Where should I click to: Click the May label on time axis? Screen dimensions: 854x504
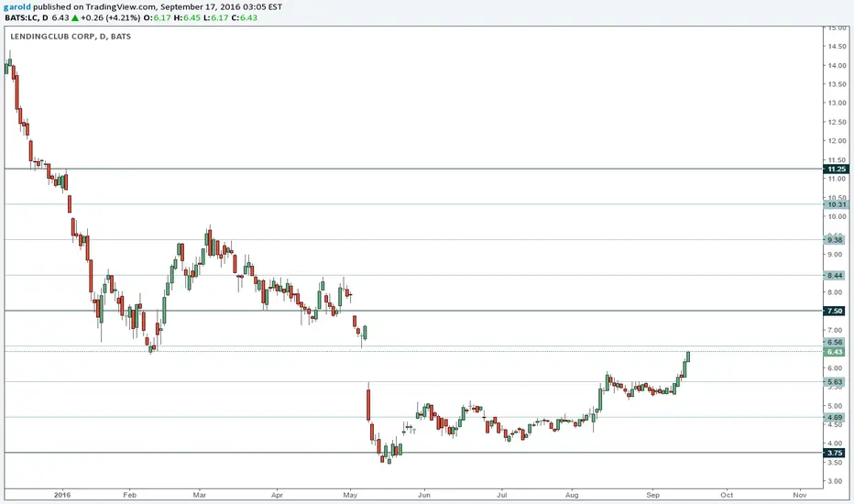350,495
